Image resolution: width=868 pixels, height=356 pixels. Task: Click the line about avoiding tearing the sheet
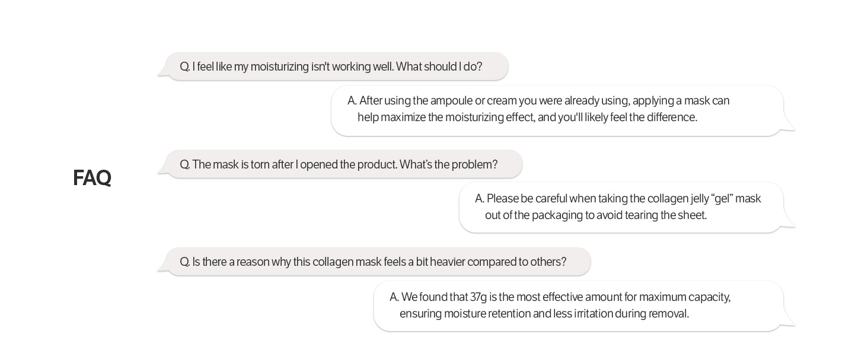596,215
